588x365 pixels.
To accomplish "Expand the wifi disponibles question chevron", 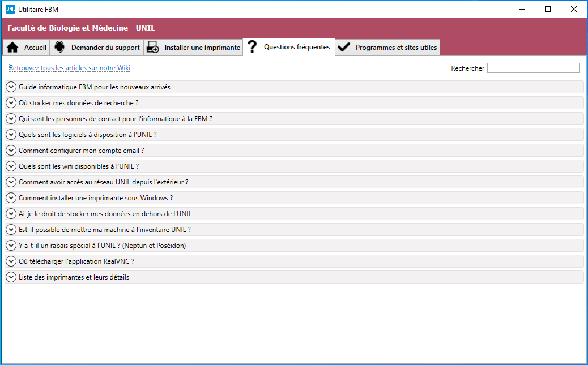I will click(10, 166).
